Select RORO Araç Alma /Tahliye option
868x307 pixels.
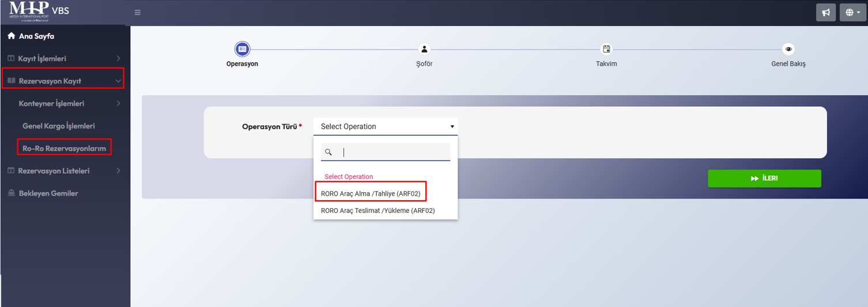[371, 194]
